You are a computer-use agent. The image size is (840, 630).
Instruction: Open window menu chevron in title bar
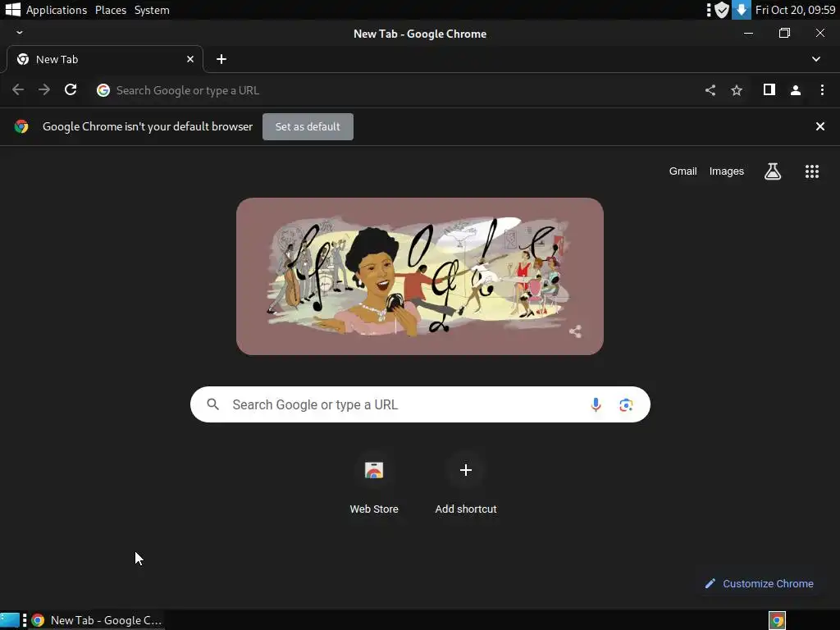[x=20, y=33]
